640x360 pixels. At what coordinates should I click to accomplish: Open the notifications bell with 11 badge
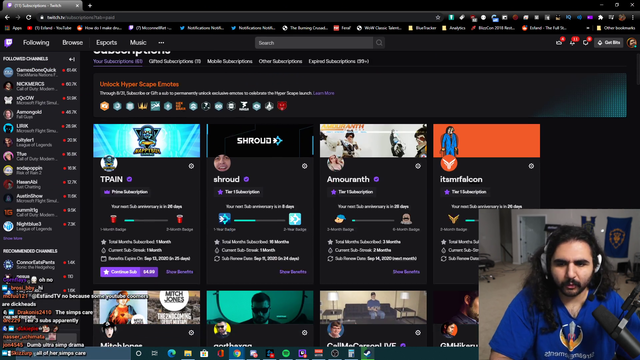point(572,42)
